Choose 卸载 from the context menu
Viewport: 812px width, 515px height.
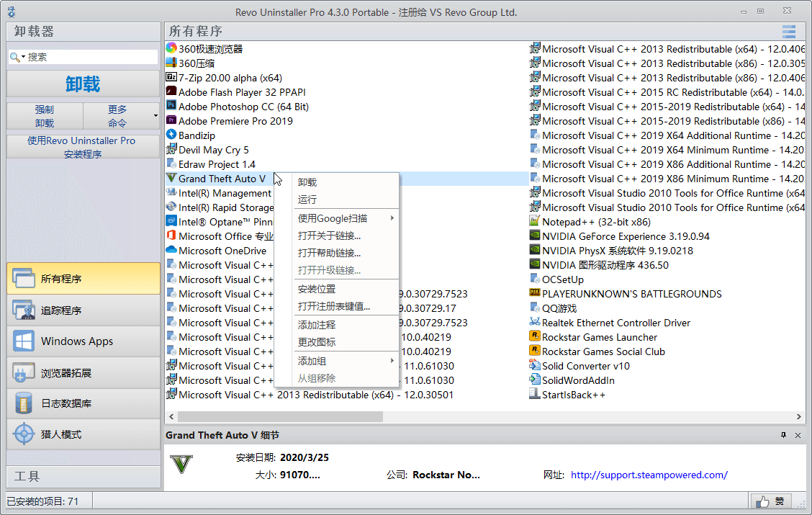pos(307,183)
